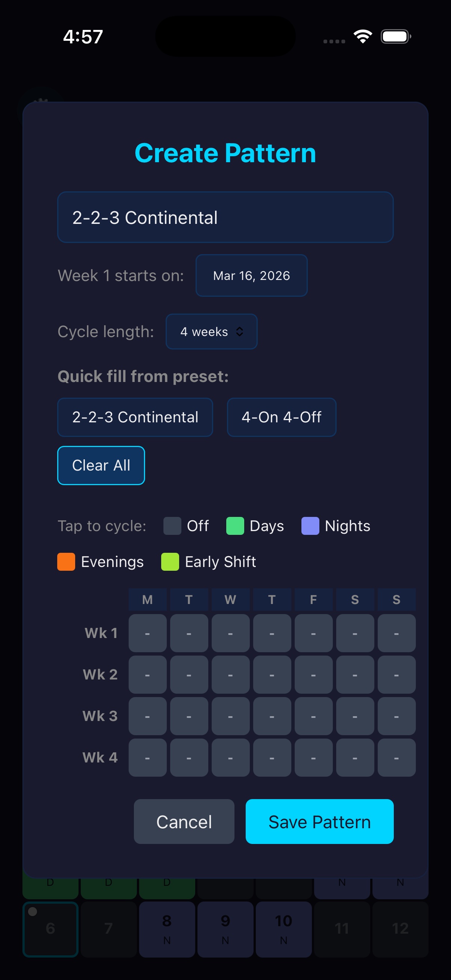Select the Early Shift color swatch

170,561
